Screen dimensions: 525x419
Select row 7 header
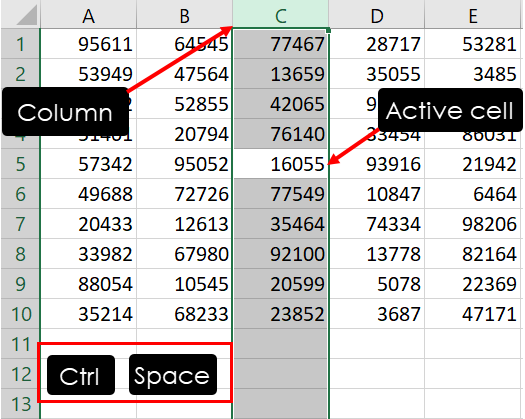point(20,224)
